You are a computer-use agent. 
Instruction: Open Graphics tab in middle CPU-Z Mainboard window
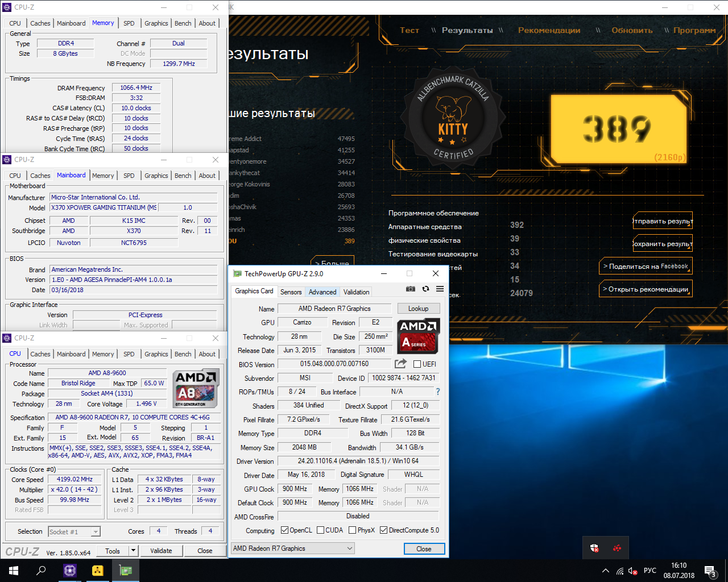click(156, 176)
